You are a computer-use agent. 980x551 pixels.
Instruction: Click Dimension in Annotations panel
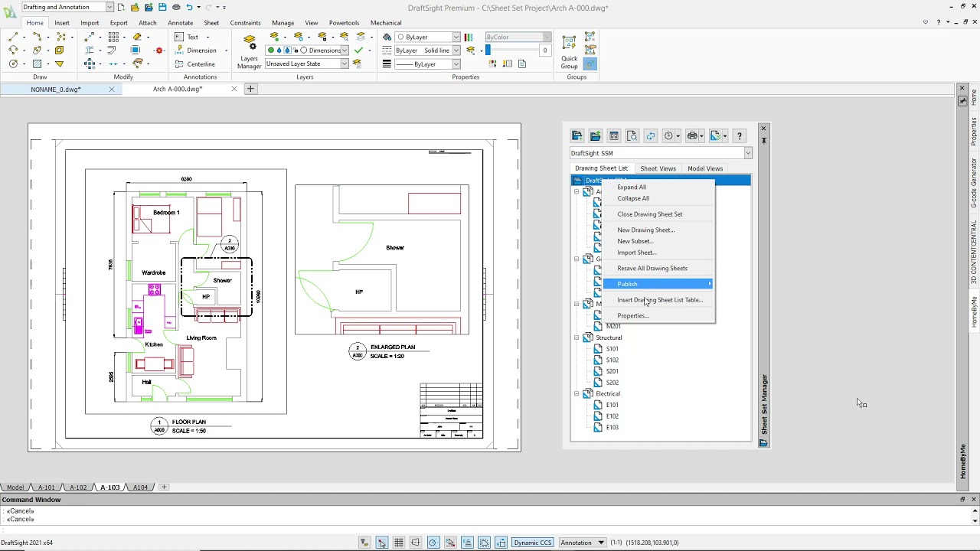point(201,51)
